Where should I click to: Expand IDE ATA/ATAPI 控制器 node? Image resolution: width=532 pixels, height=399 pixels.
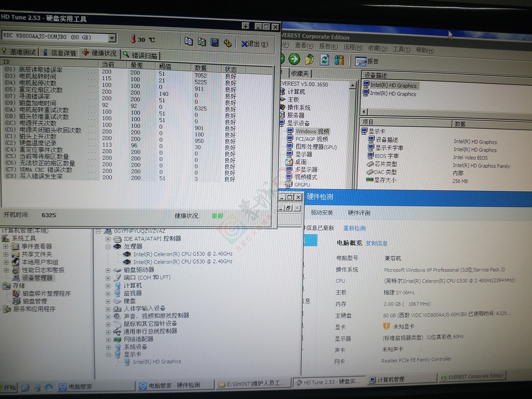tap(108, 239)
